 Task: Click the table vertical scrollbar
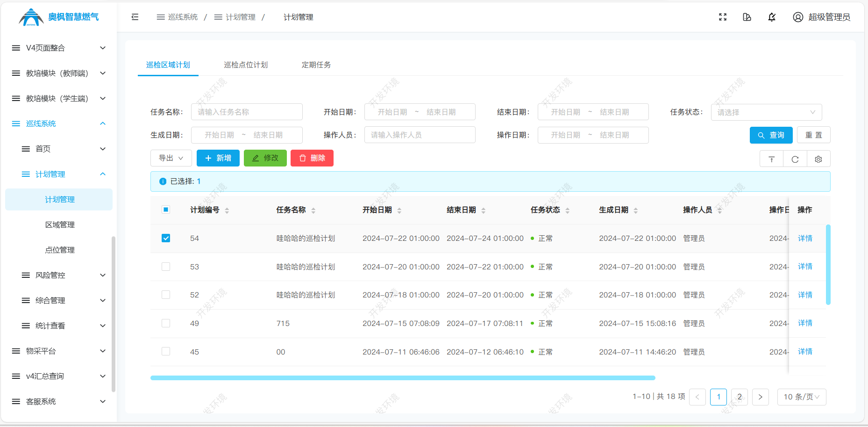point(828,265)
